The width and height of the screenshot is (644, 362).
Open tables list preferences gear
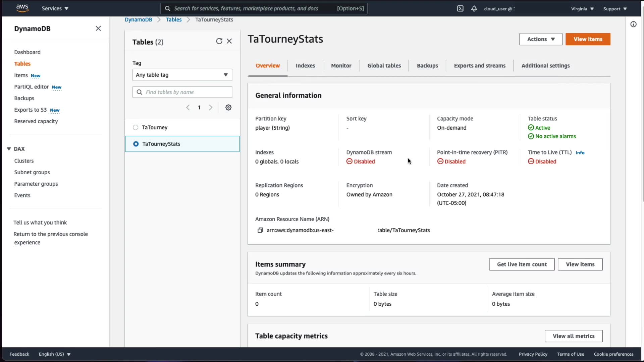[228, 108]
